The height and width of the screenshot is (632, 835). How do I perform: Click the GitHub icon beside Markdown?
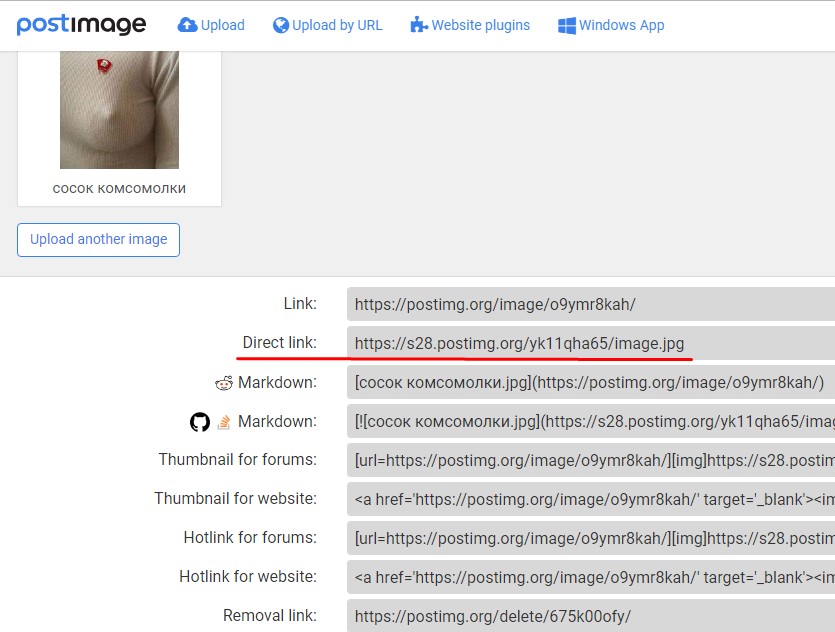pyautogui.click(x=200, y=422)
